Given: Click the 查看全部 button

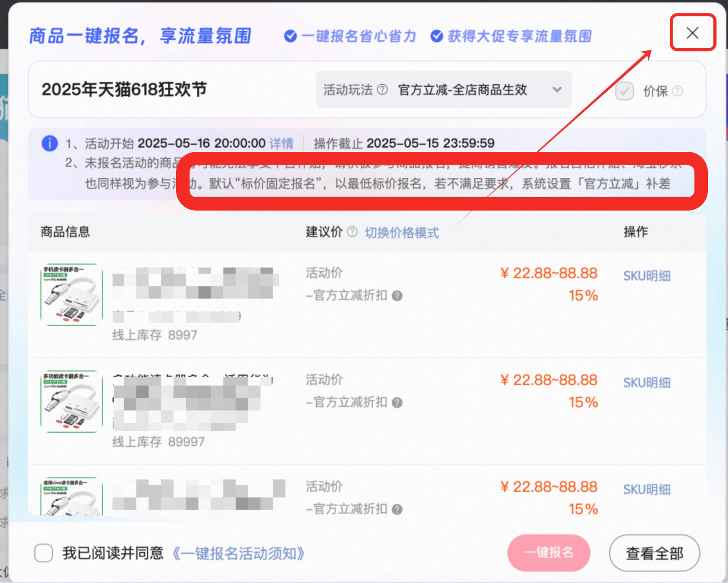Looking at the screenshot, I should click(654, 553).
